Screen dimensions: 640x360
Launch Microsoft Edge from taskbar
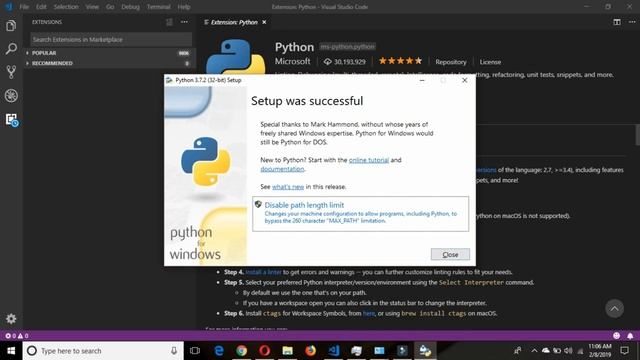click(x=219, y=351)
